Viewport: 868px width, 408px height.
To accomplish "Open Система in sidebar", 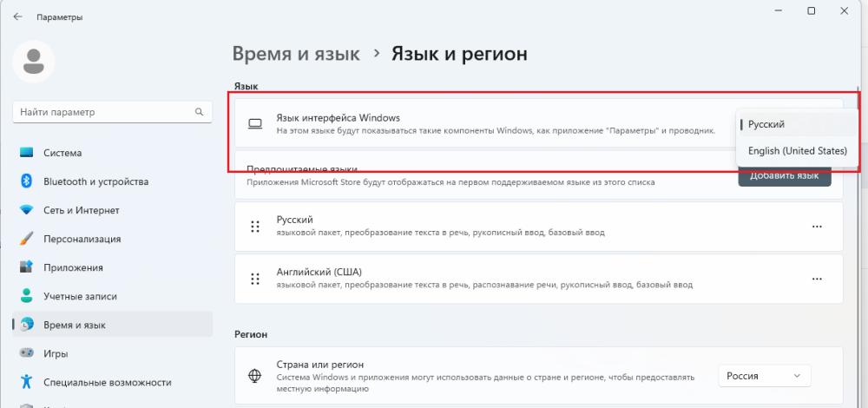I will pos(62,153).
